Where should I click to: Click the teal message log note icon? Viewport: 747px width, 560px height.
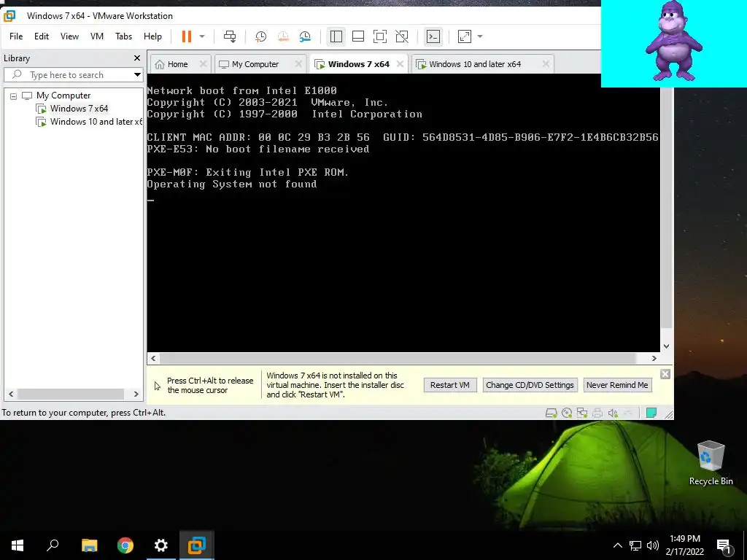651,413
